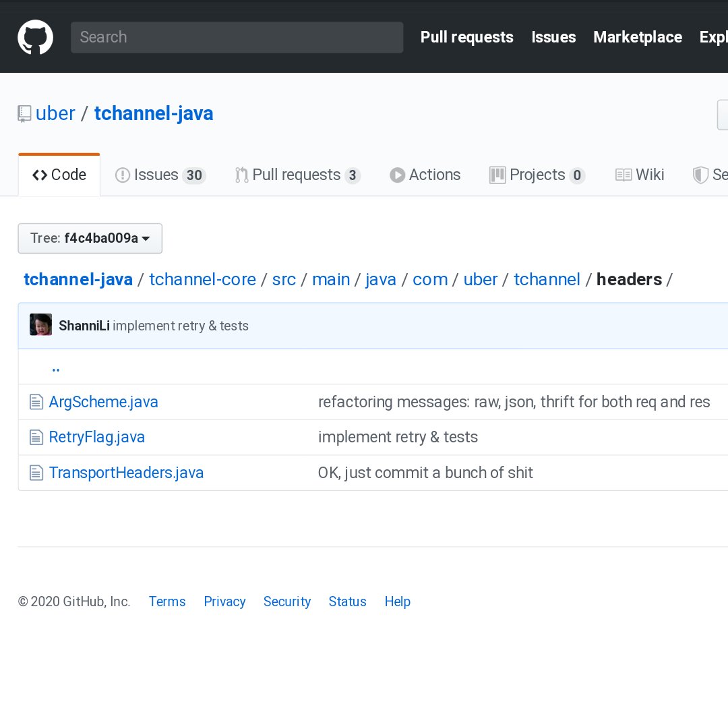Open the Wiki tab
This screenshot has height=706, width=728.
coord(639,175)
